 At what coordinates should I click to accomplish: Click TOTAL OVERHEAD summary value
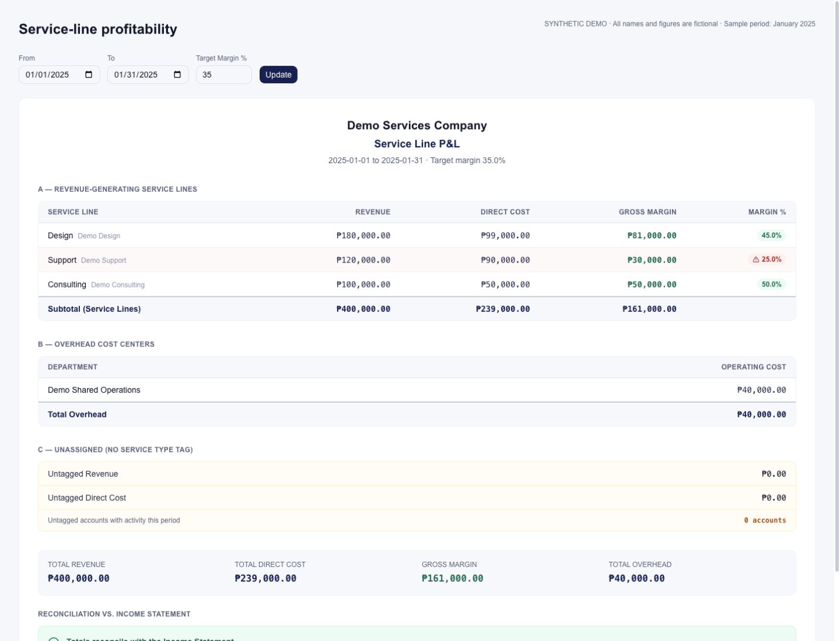click(637, 578)
